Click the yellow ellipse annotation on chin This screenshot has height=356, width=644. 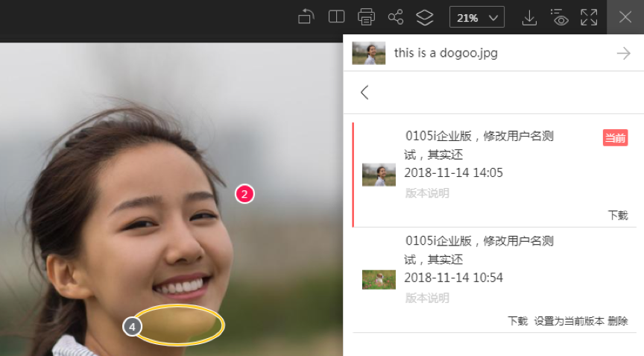click(x=179, y=325)
